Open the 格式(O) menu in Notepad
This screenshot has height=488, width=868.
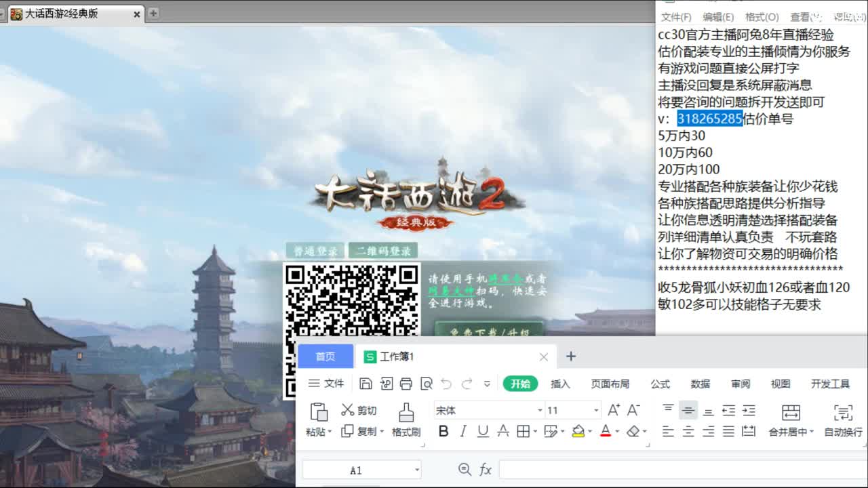pyautogui.click(x=762, y=17)
